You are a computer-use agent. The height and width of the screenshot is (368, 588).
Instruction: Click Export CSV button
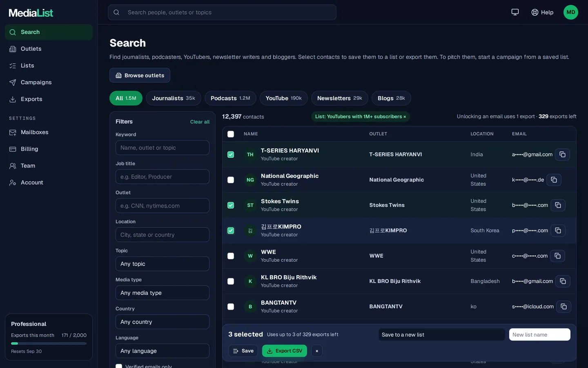tap(285, 351)
